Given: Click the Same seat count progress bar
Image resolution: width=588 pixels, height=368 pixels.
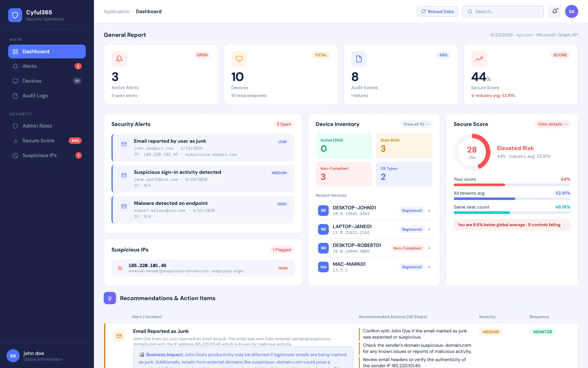Looking at the screenshot, I should point(512,213).
